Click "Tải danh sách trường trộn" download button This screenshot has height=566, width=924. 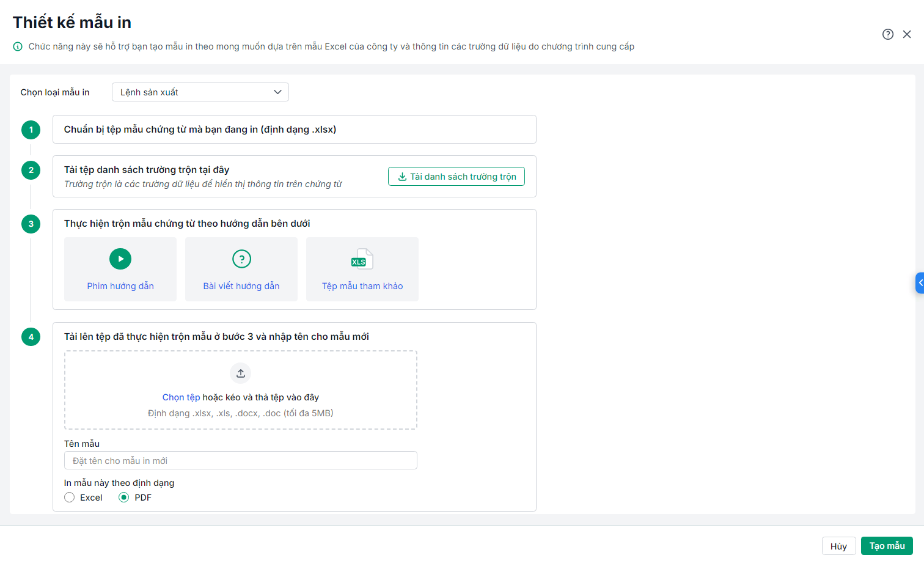pos(457,177)
